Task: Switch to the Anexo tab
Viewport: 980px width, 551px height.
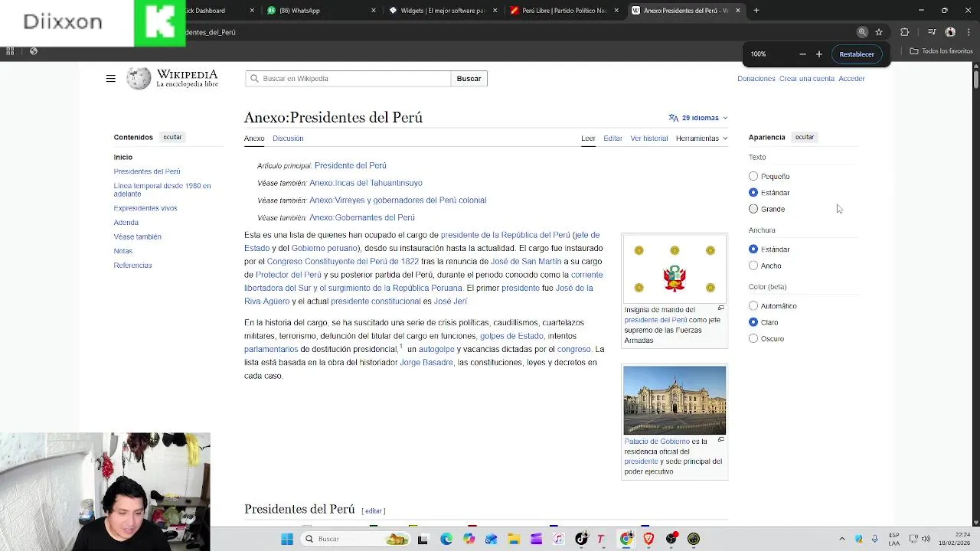Action: click(x=254, y=139)
